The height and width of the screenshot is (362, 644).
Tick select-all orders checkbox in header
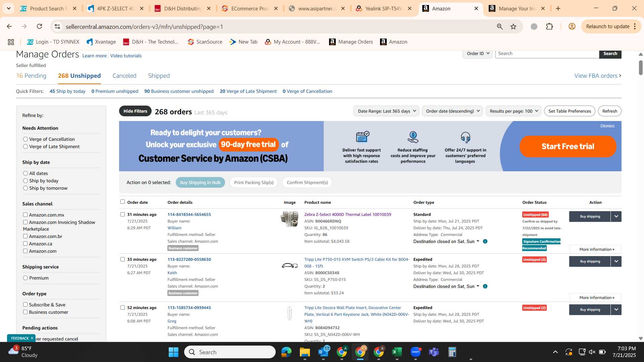pyautogui.click(x=122, y=202)
